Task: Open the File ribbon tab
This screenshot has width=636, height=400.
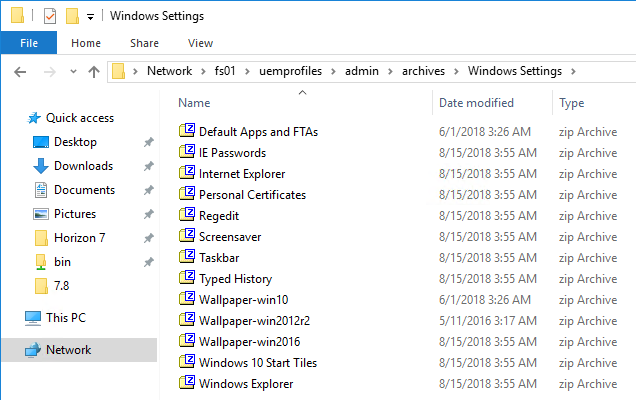Action: [x=29, y=43]
